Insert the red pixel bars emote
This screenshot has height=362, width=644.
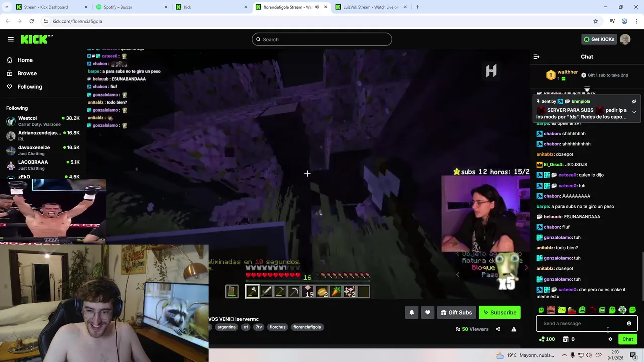[572, 310]
